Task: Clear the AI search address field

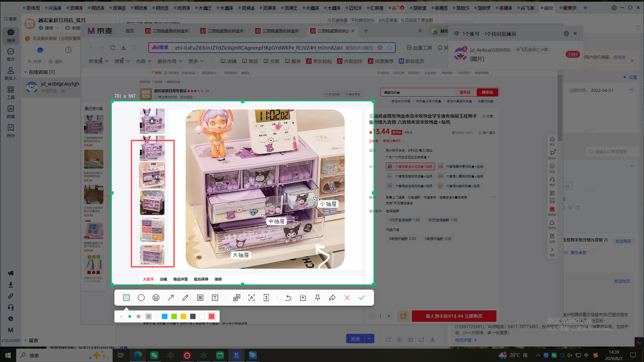Action: (380, 48)
